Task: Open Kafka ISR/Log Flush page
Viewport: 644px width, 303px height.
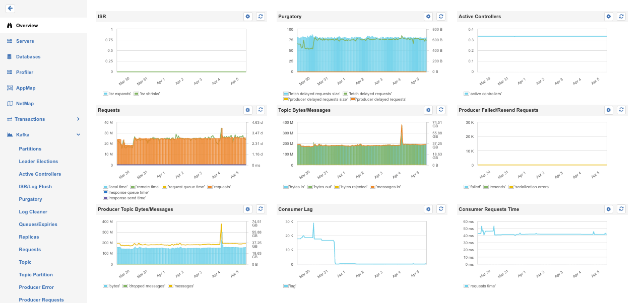Action: 35,187
